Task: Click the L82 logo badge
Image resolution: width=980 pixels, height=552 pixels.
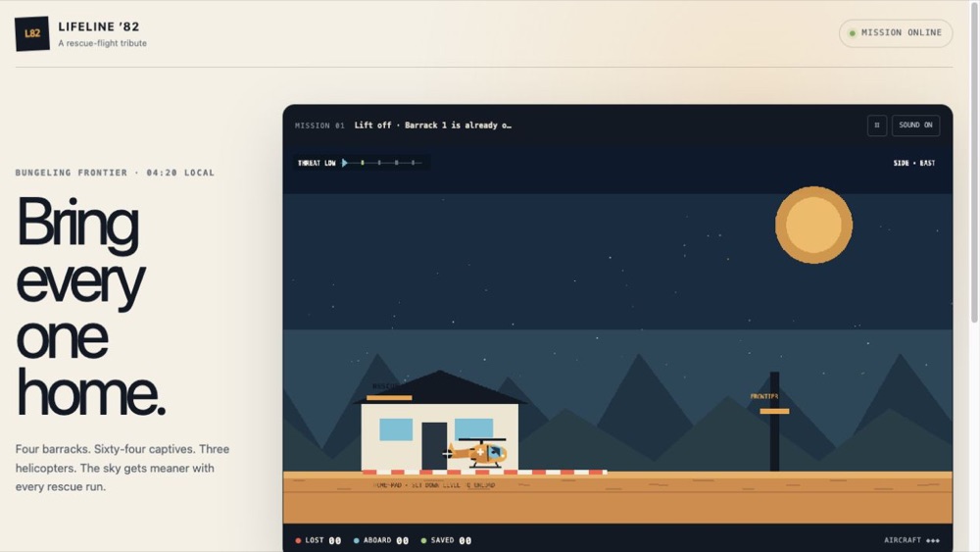Action: click(32, 33)
